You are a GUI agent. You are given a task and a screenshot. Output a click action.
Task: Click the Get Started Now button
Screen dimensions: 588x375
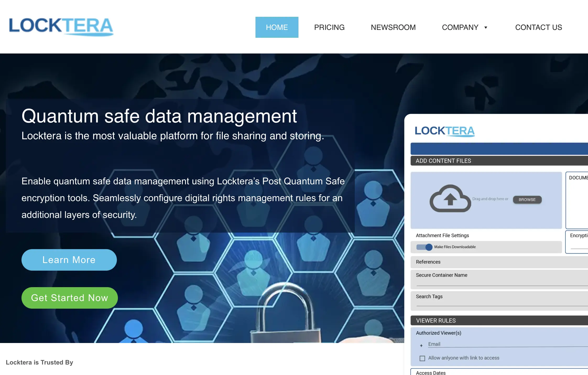(x=69, y=298)
